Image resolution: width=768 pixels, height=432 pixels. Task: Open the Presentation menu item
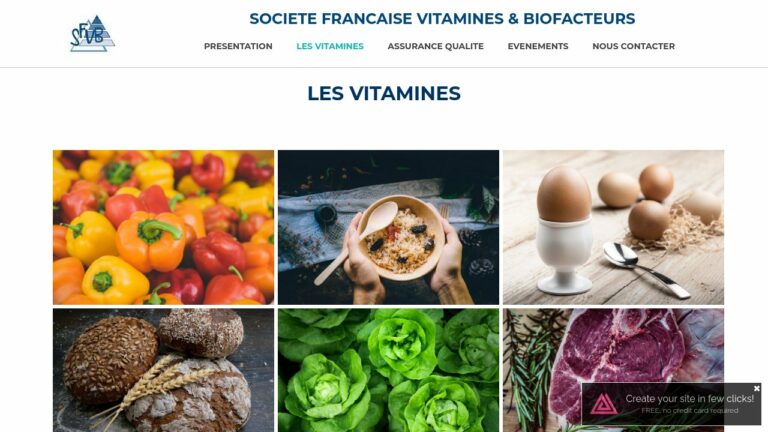(238, 46)
